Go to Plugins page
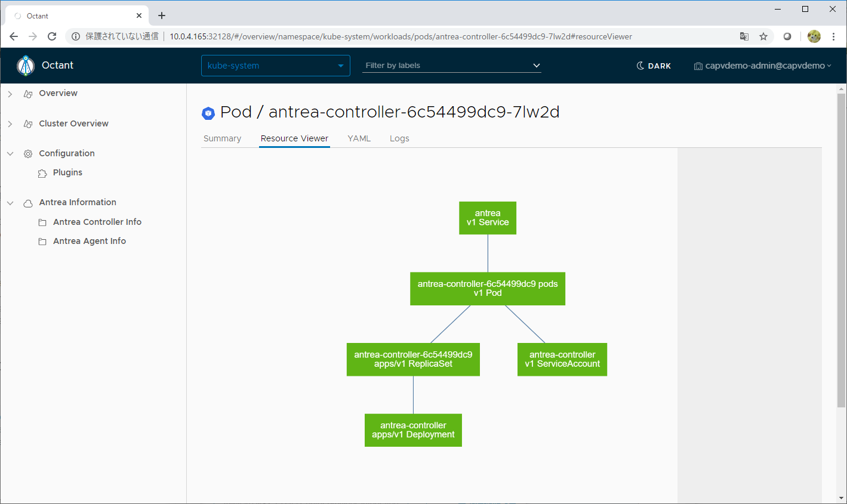847x504 pixels. pyautogui.click(x=67, y=172)
